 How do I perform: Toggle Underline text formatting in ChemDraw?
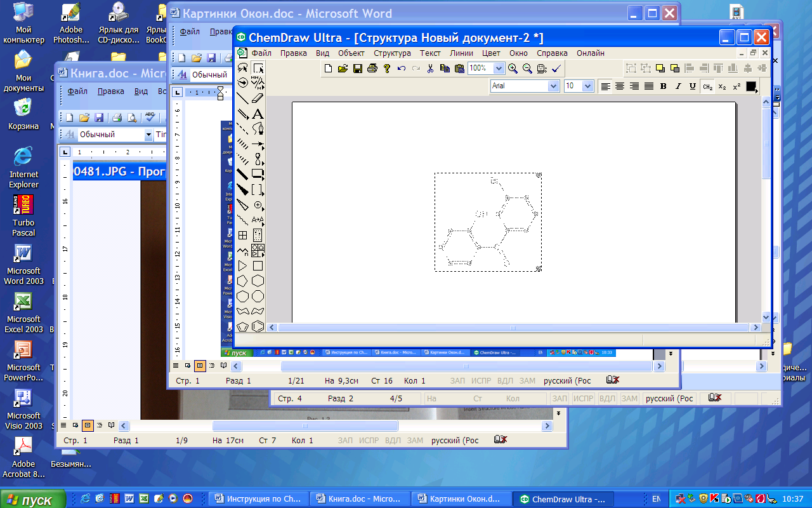pos(692,86)
